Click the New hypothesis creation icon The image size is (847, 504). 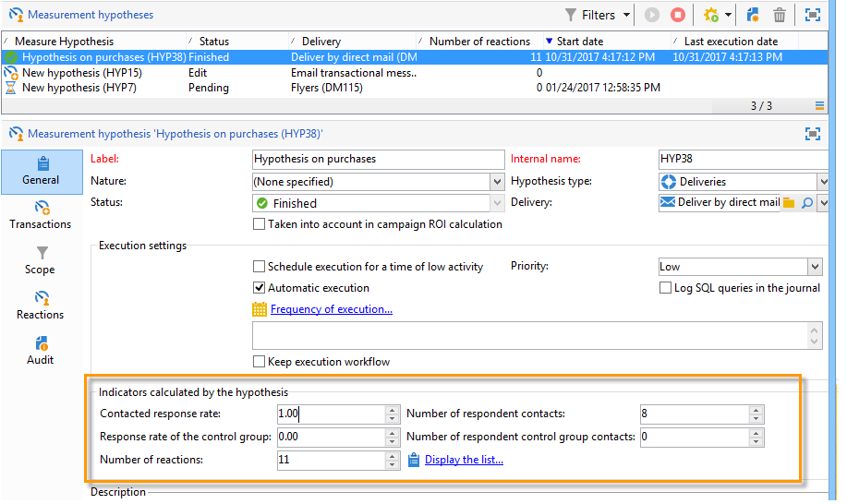(753, 15)
